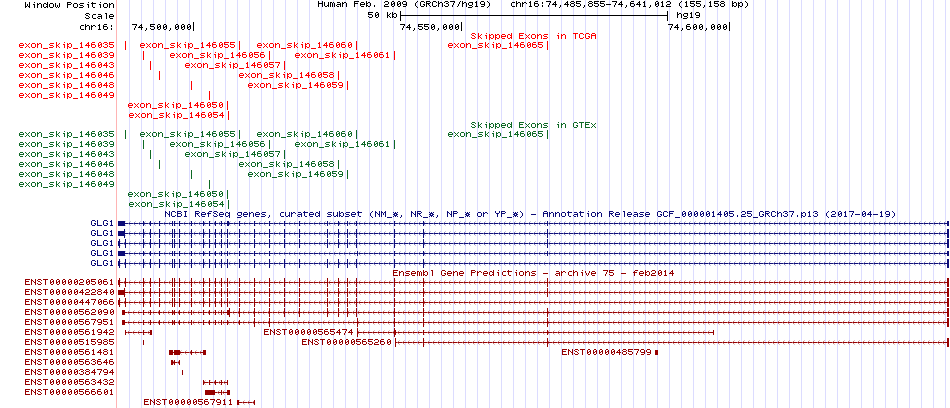Select red TCGA label exon_skip_146059
The image size is (950, 408).
click(x=296, y=85)
